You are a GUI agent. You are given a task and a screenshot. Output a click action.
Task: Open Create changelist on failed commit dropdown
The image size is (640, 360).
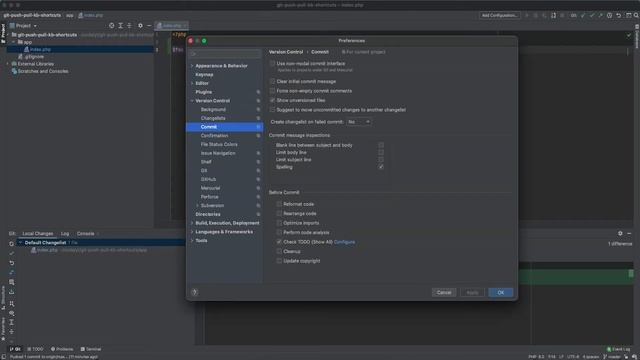tap(359, 122)
